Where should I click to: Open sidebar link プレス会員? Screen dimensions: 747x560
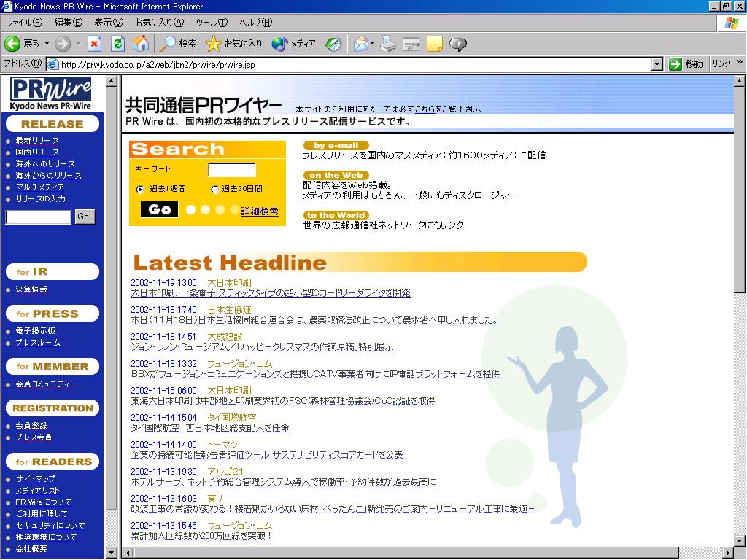coord(34,437)
